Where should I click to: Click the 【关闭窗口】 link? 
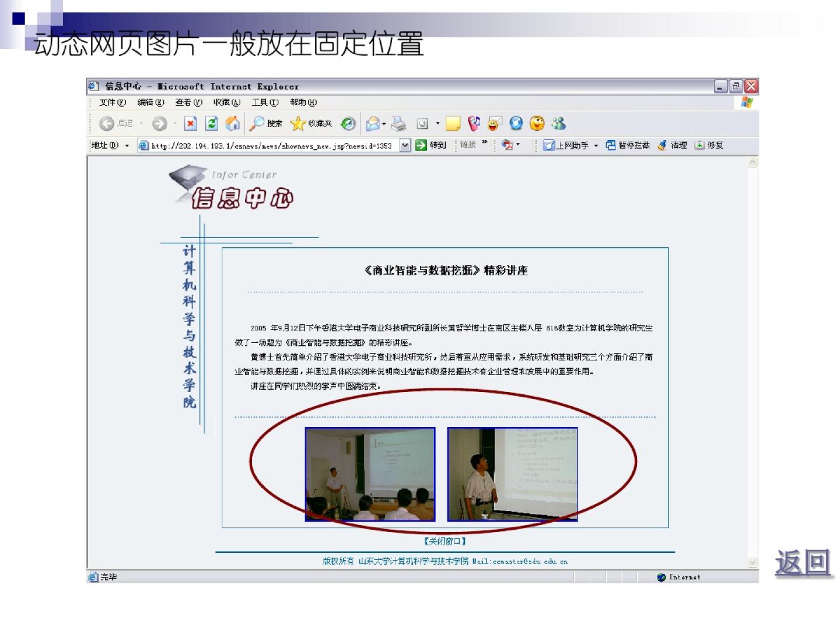click(444, 541)
